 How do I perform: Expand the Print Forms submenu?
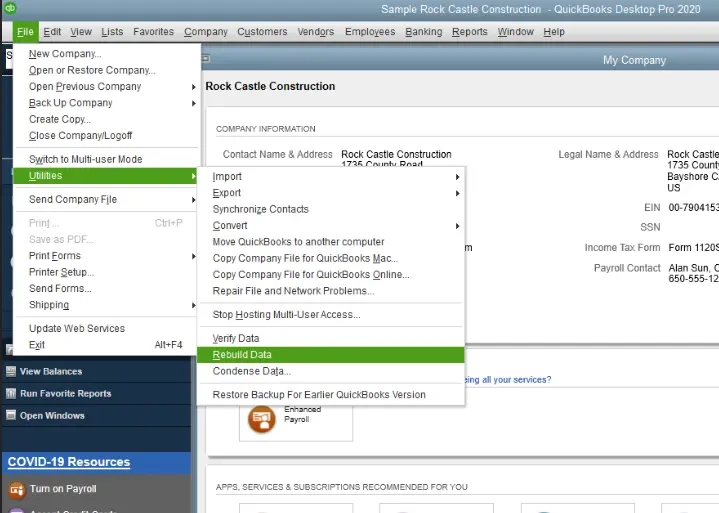(x=107, y=256)
